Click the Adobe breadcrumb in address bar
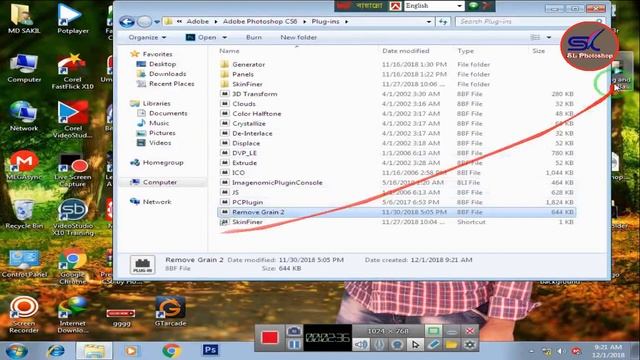 [198, 22]
